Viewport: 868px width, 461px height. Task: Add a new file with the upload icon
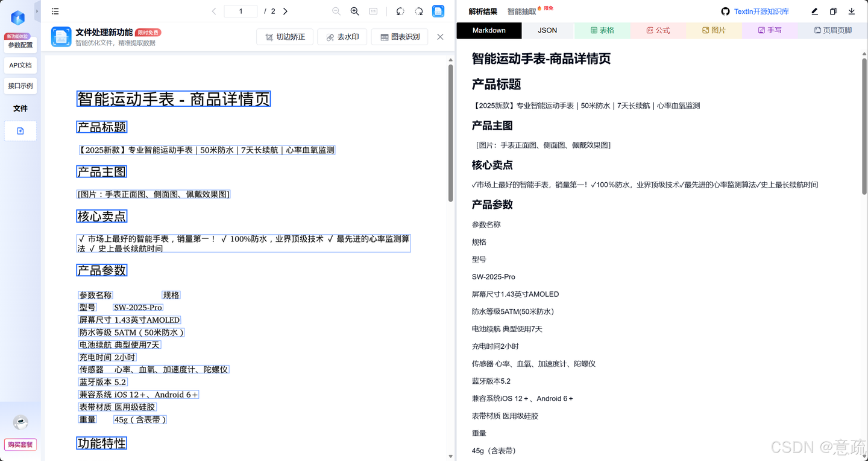(x=20, y=131)
